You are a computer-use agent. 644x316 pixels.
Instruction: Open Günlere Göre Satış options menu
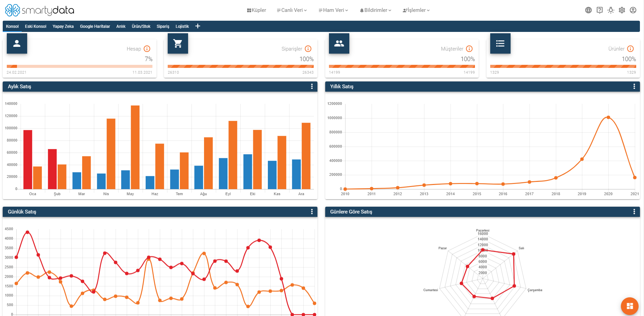(634, 212)
